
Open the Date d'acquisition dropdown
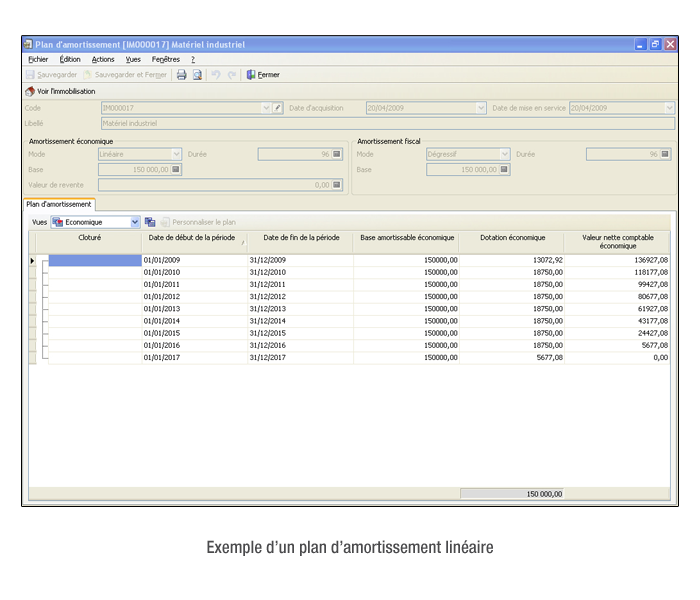[481, 108]
